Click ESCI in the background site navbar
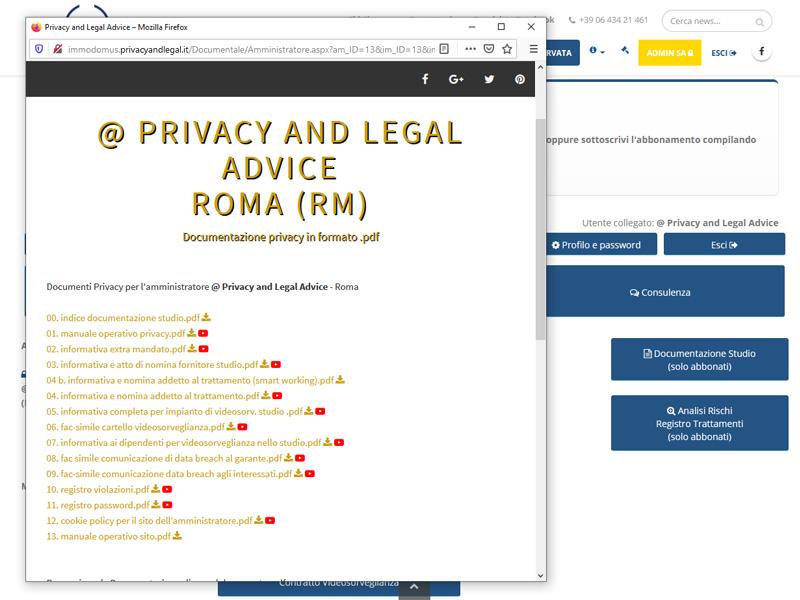The image size is (800, 600). coord(723,53)
